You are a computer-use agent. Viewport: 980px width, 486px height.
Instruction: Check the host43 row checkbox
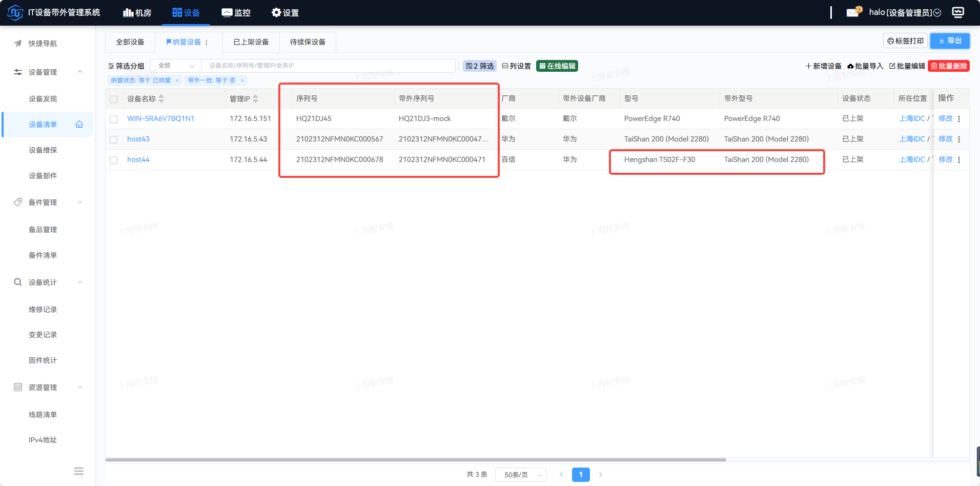tap(114, 139)
